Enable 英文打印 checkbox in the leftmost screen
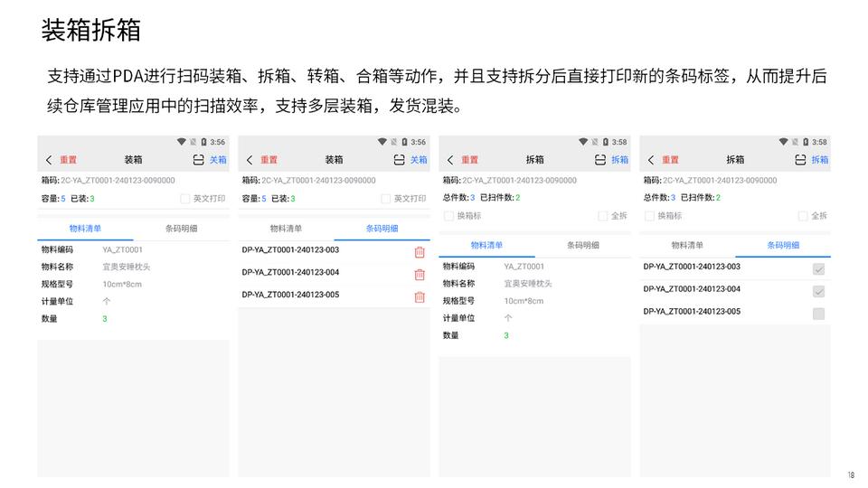The width and height of the screenshot is (868, 488). 185,198
